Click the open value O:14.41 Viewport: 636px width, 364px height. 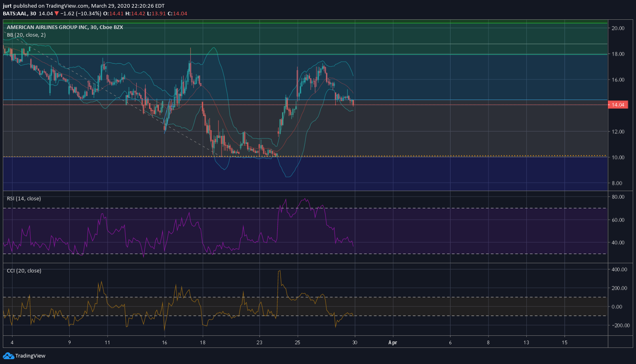113,14
